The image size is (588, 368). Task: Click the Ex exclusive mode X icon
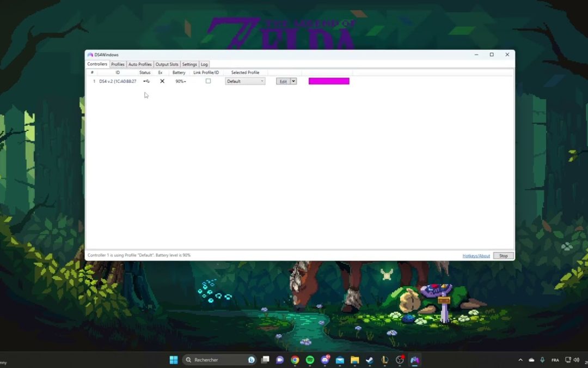coord(162,81)
